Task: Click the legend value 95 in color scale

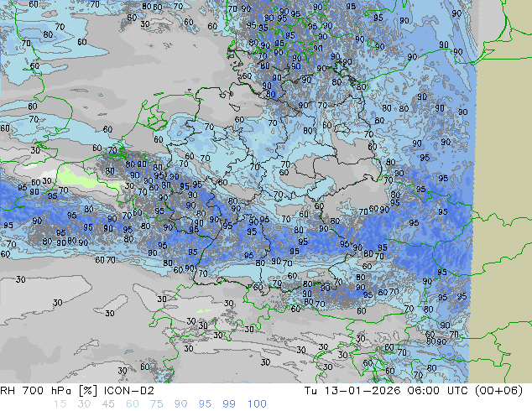Action: 205,404
